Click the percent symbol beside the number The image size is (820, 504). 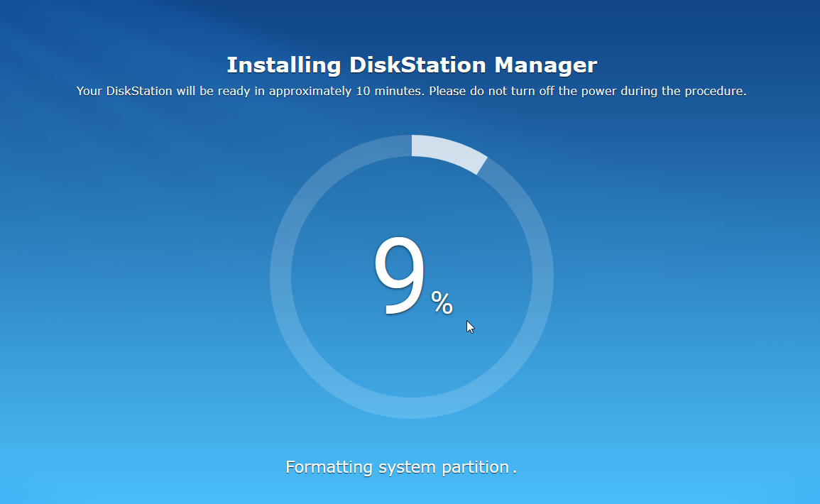pyautogui.click(x=442, y=304)
